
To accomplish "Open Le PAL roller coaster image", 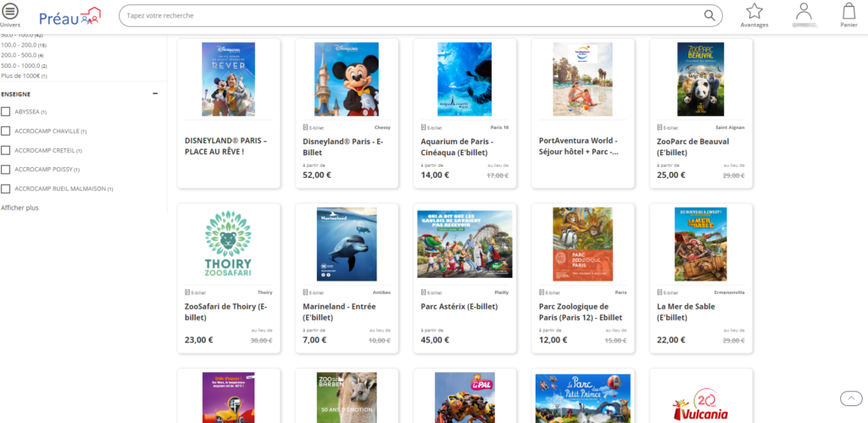I will 465,398.
